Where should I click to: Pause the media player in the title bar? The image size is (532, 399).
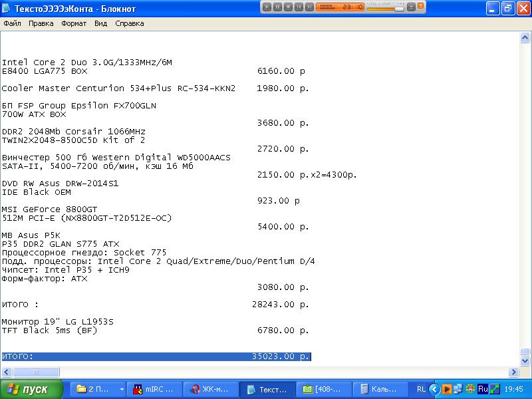pyautogui.click(x=277, y=7)
